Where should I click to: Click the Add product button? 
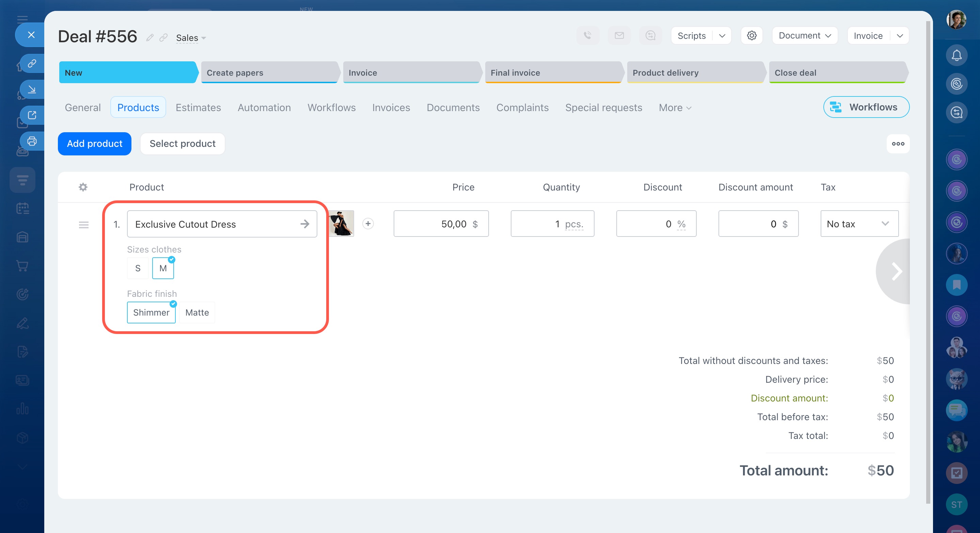click(x=94, y=143)
